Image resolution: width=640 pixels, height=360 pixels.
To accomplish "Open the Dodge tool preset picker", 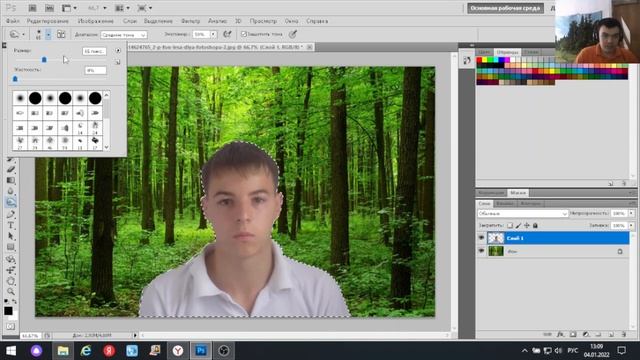I will click(x=17, y=34).
